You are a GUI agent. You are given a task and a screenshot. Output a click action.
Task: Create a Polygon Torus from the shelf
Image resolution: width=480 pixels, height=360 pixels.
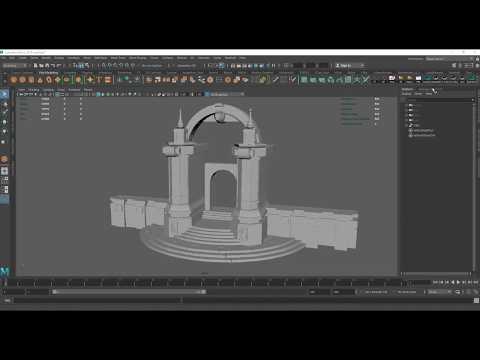pyautogui.click(x=49, y=80)
